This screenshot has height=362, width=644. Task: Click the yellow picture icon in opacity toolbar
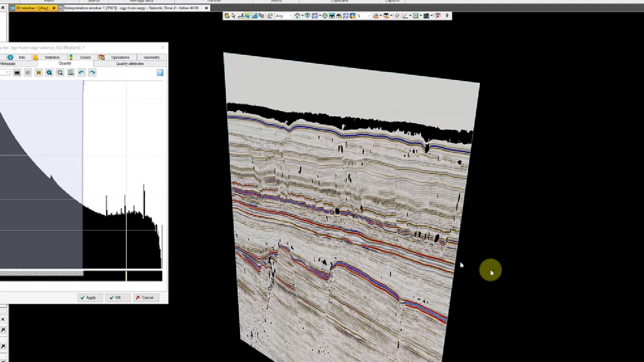click(39, 72)
